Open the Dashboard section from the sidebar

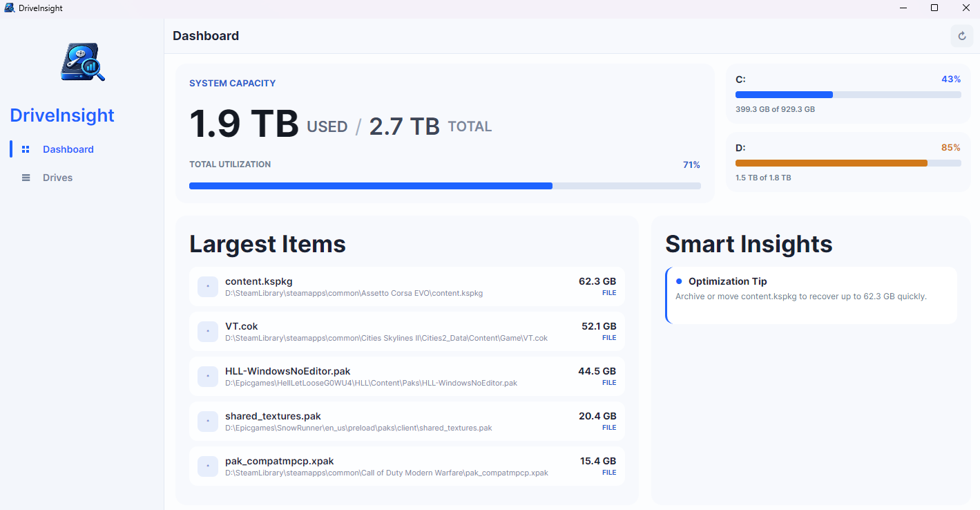click(x=68, y=149)
